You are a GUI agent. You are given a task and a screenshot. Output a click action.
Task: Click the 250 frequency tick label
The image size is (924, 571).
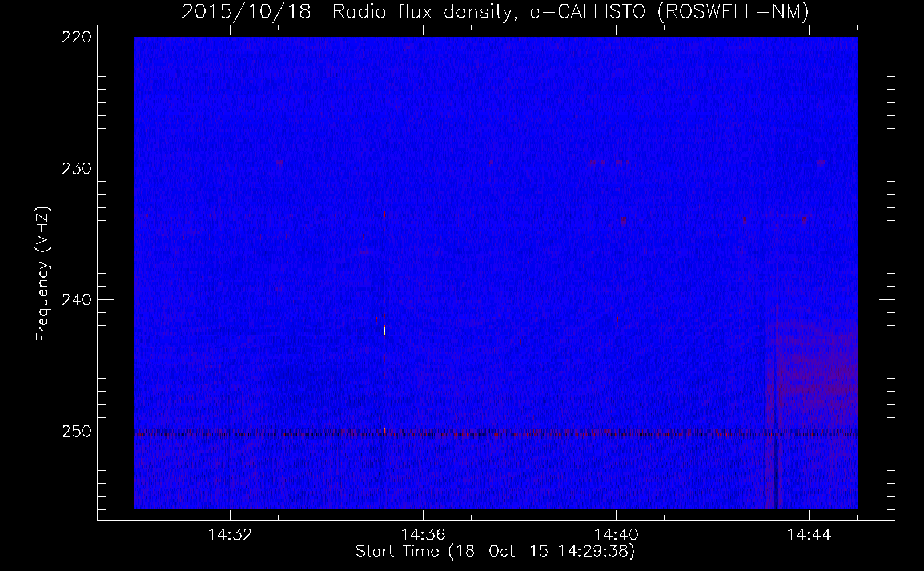(75, 431)
